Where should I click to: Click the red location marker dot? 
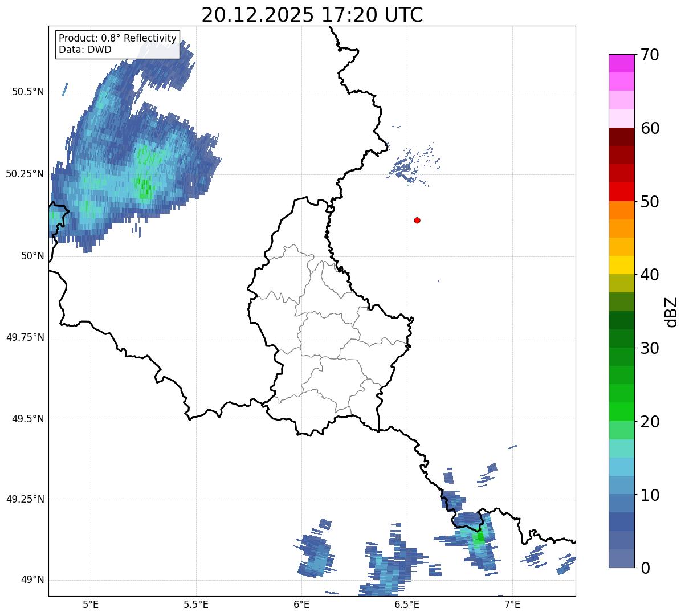[417, 220]
